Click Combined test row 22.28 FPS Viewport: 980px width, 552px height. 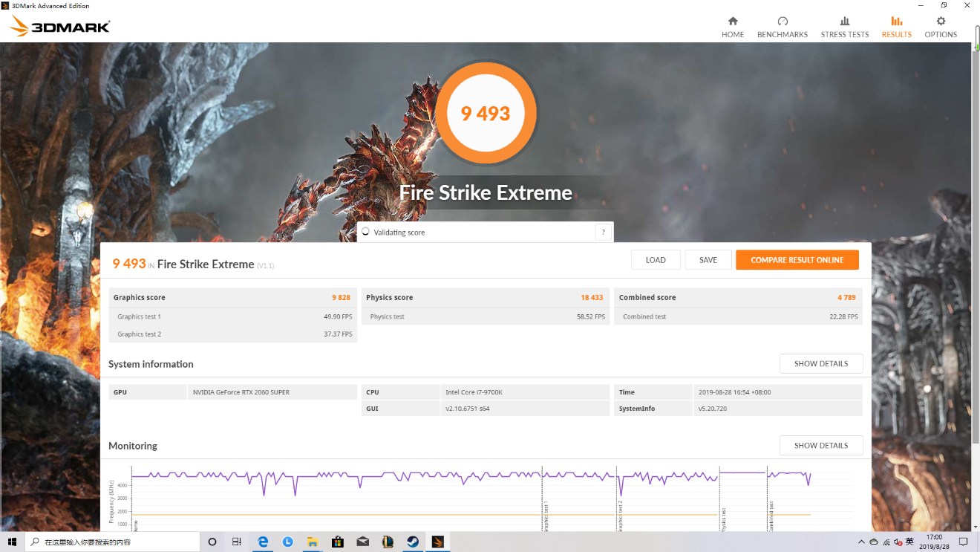point(738,316)
